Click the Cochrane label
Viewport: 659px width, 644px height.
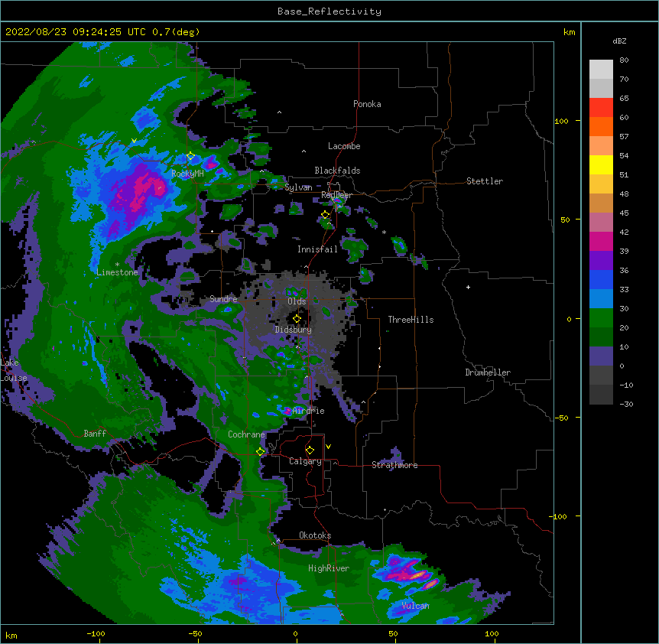(x=246, y=434)
